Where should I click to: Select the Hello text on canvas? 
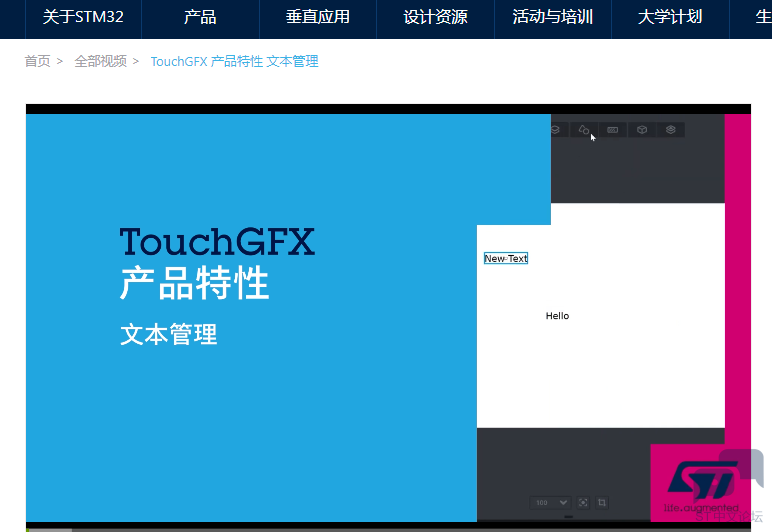(557, 316)
